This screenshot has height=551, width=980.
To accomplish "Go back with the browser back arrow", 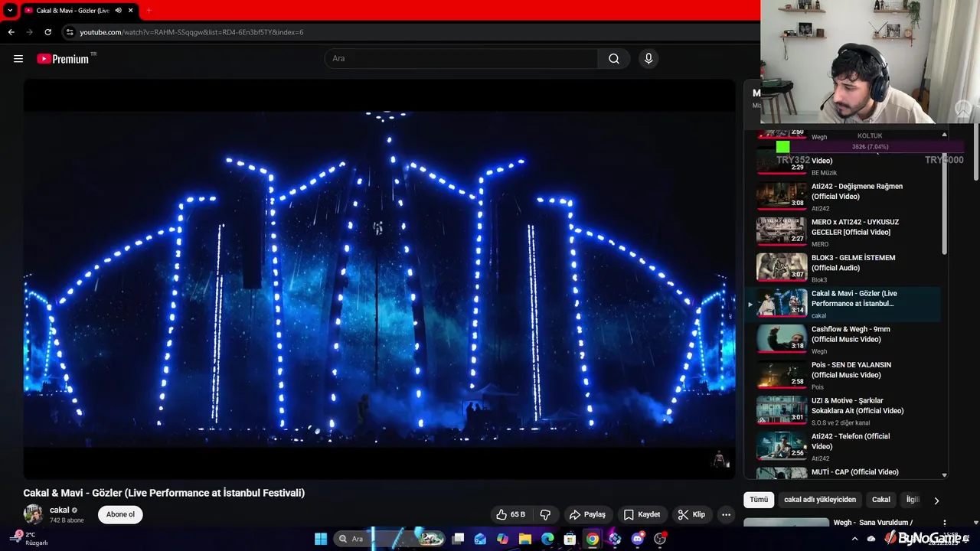I will coord(11,32).
